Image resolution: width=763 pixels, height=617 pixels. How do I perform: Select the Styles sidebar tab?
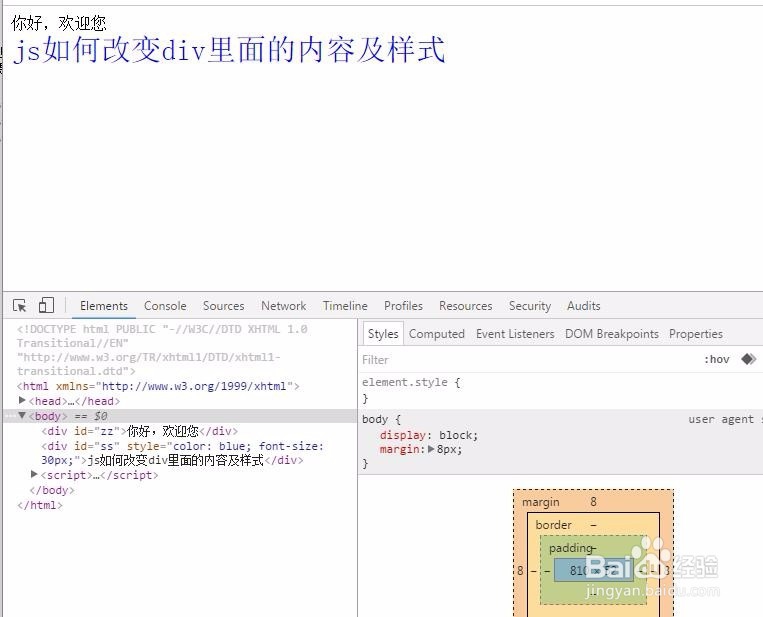pyautogui.click(x=383, y=334)
